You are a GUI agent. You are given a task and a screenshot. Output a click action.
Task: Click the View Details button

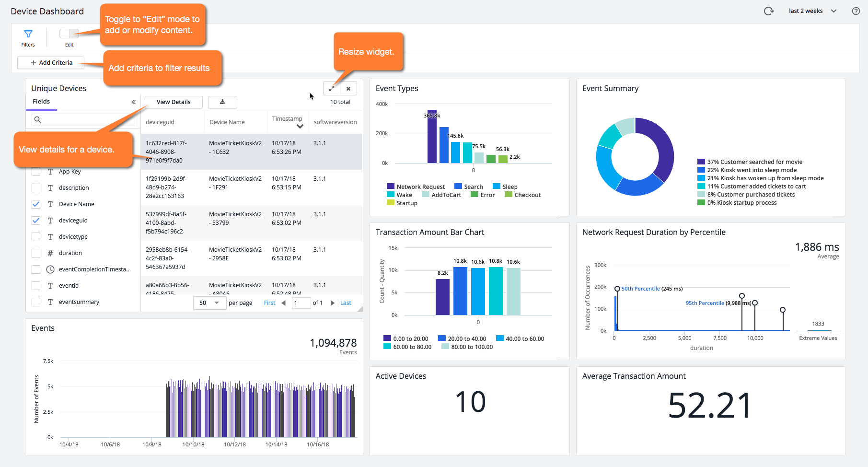[x=174, y=102]
